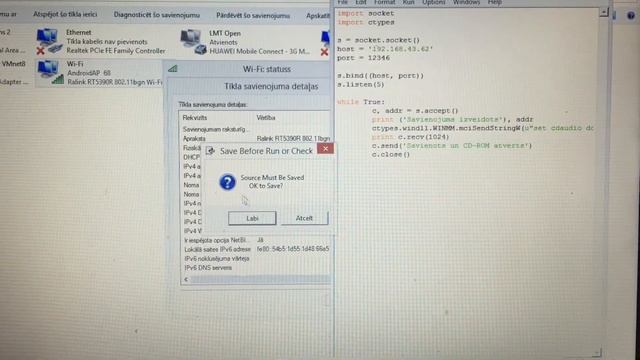Select the Apraksts row in details

(x=256, y=138)
